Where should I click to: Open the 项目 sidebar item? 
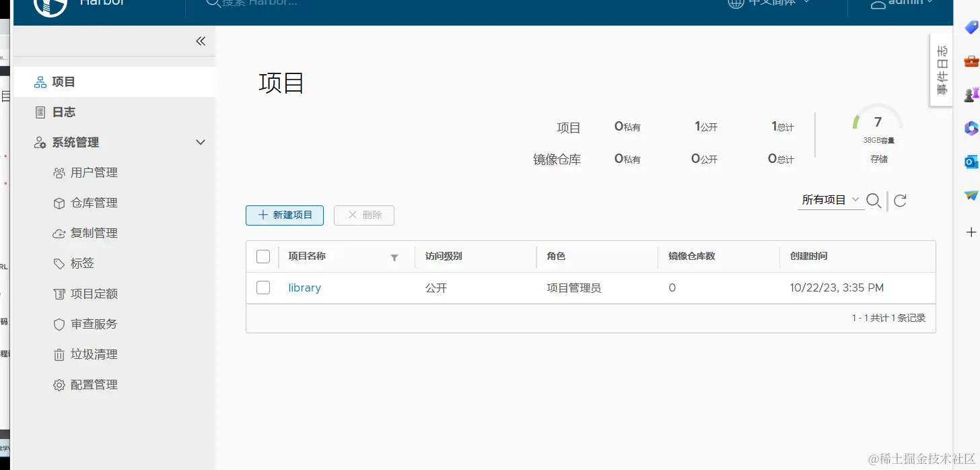tap(114, 81)
